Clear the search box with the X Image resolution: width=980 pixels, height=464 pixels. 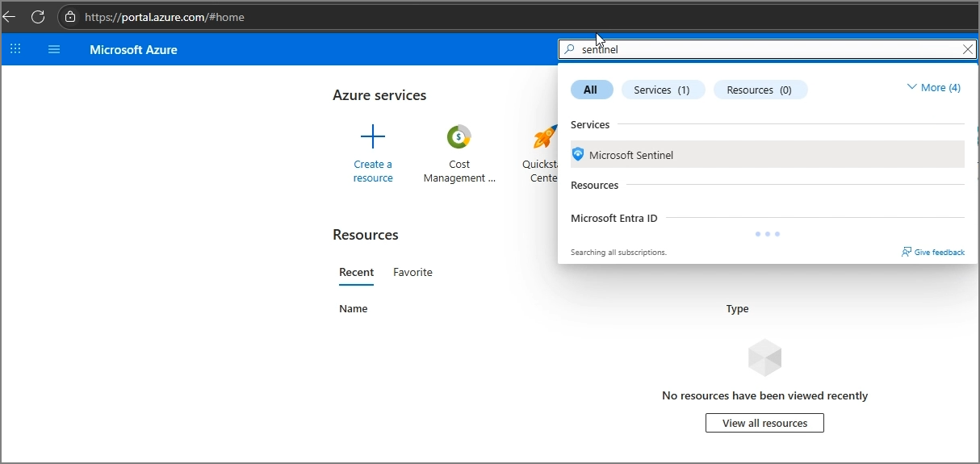[x=968, y=49]
